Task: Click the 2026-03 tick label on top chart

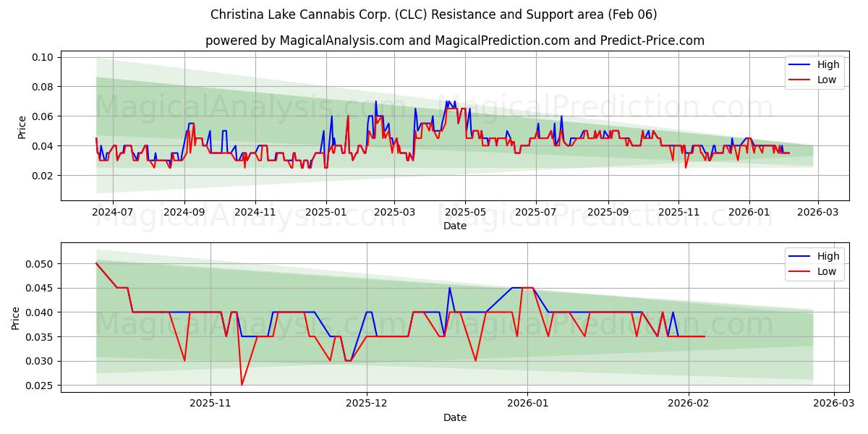Action: tap(818, 212)
